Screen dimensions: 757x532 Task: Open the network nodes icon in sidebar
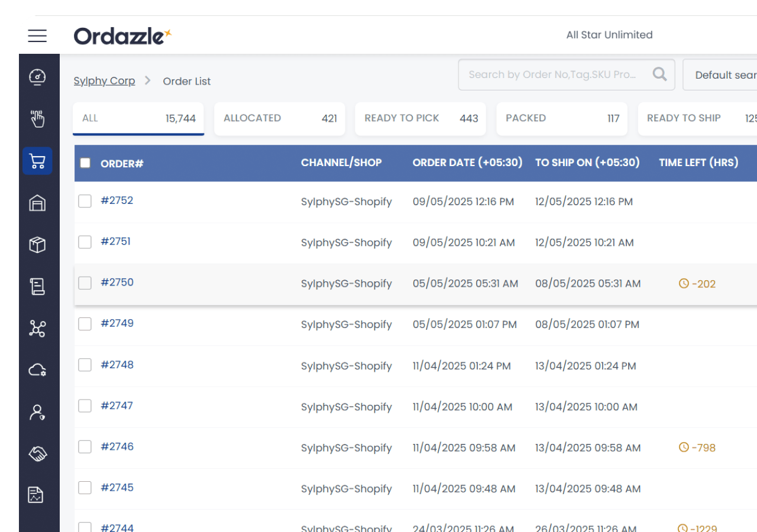(x=38, y=329)
